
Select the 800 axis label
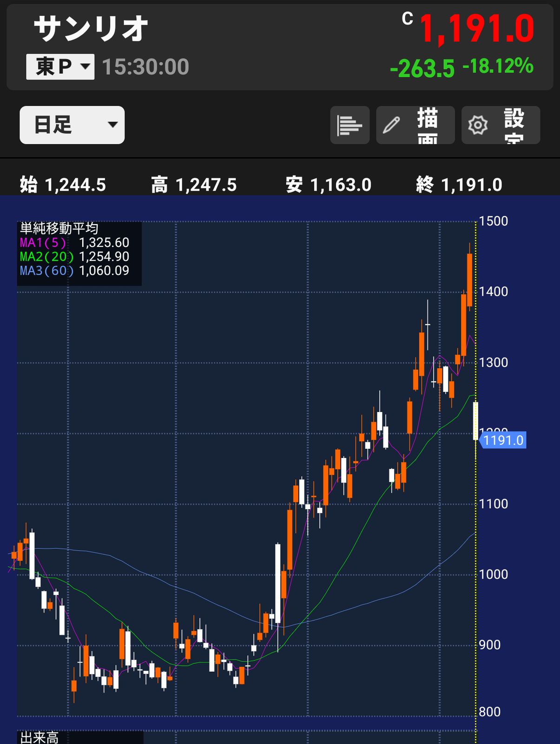pyautogui.click(x=490, y=712)
